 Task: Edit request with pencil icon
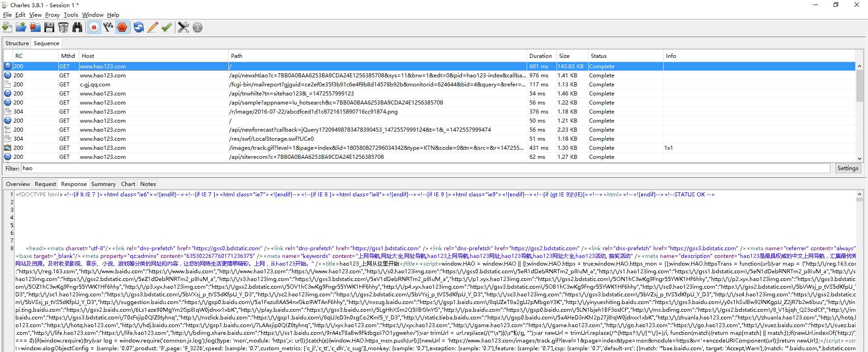[153, 28]
